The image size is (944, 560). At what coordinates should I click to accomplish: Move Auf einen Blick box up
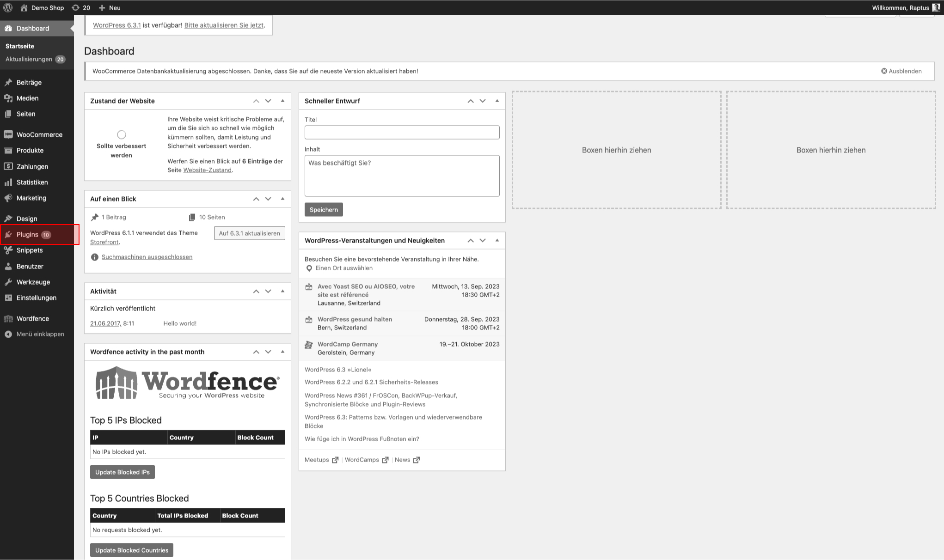pos(256,199)
